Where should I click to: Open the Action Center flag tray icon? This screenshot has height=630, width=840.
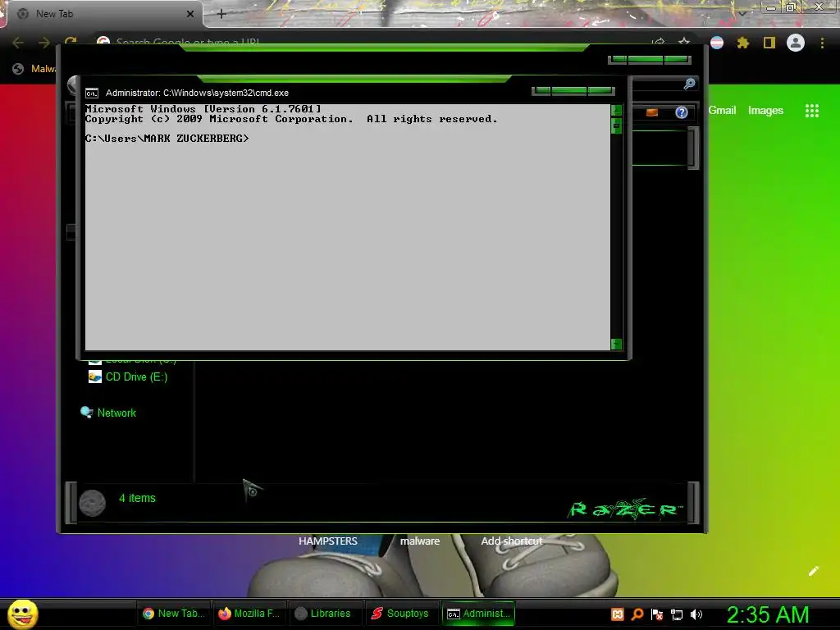[657, 614]
